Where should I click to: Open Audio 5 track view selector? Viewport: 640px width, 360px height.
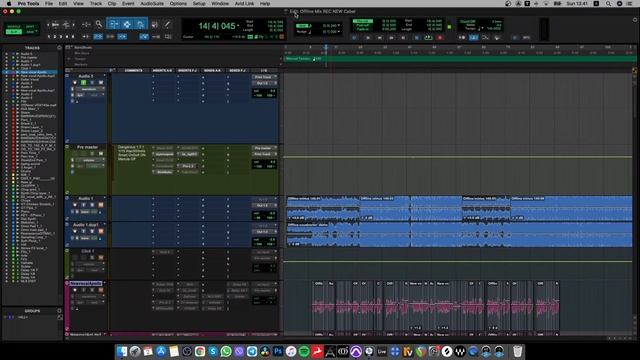tap(89, 89)
